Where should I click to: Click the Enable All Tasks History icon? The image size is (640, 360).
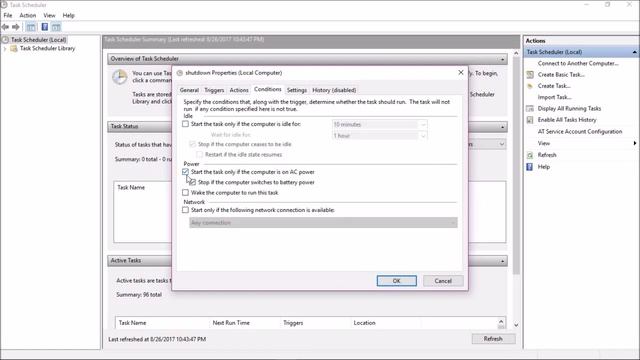(x=530, y=120)
